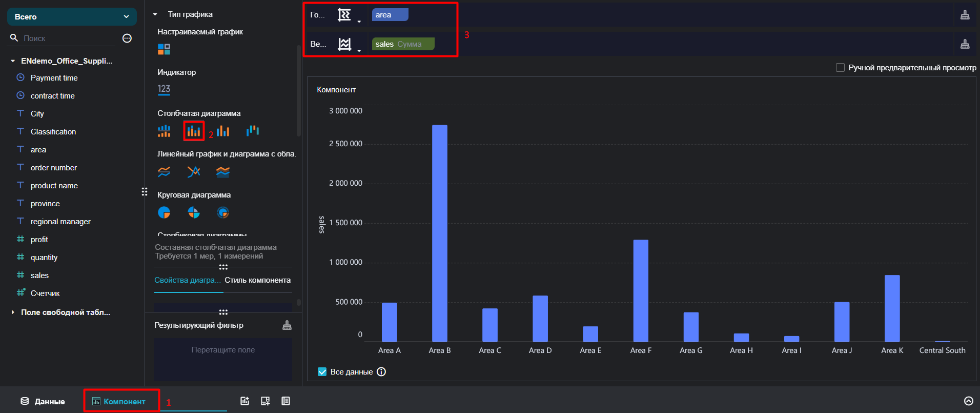Select the area chart icon
980x413 pixels.
(223, 172)
